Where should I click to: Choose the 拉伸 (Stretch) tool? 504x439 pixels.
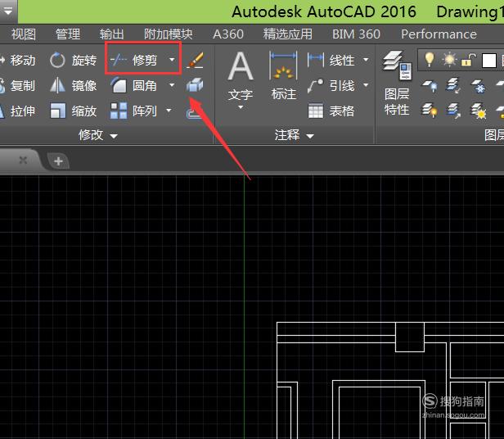[x=18, y=111]
